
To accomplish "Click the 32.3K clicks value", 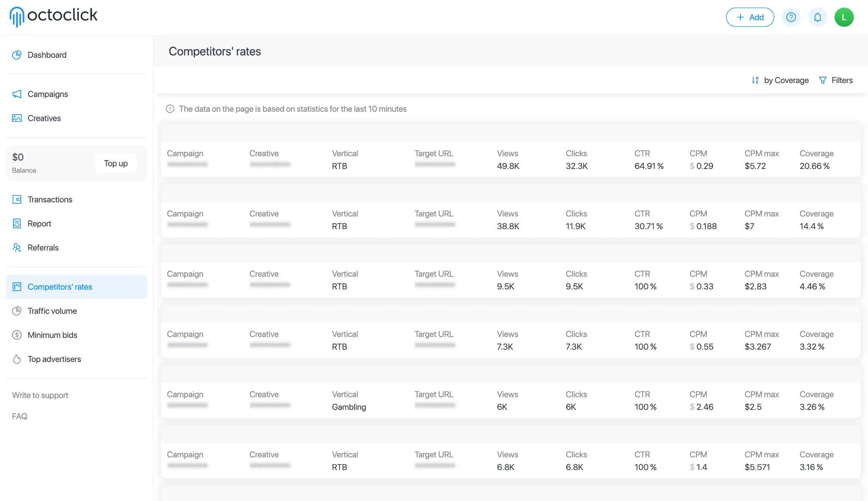I will point(577,166).
